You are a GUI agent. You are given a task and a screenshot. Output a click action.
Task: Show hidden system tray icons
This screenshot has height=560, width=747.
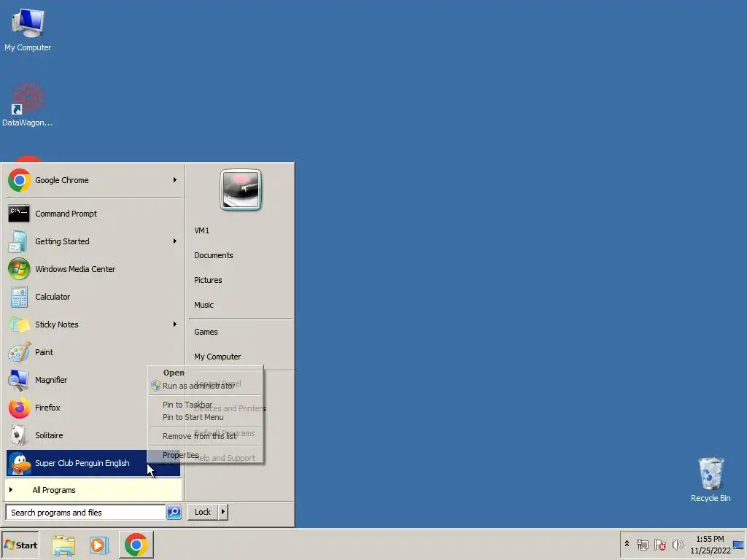point(627,544)
